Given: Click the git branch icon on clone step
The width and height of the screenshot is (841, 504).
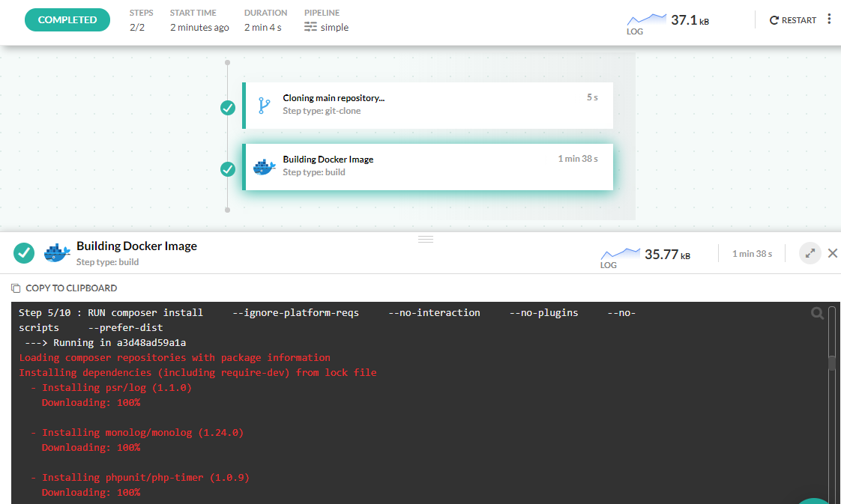Looking at the screenshot, I should (264, 105).
